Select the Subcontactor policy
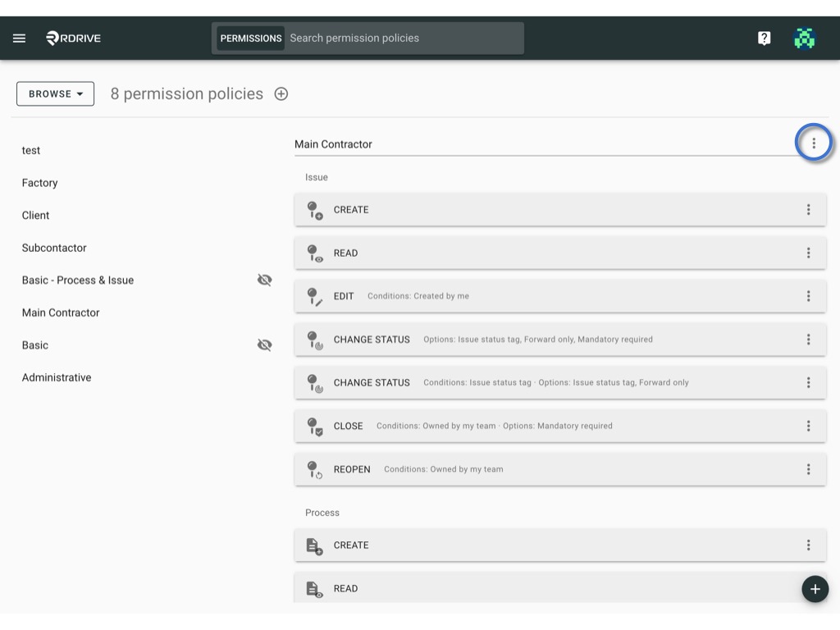The image size is (840, 630). coord(54,248)
